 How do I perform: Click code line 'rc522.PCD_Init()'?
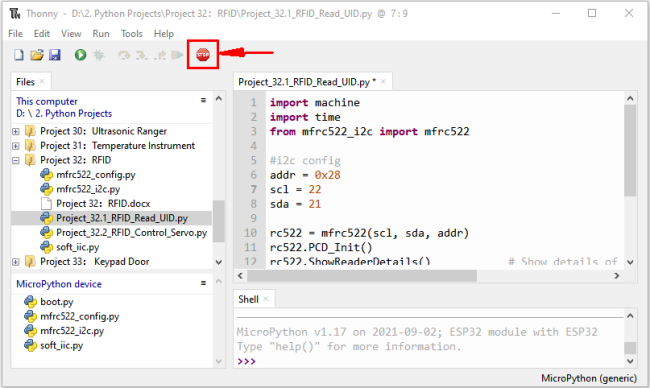click(321, 247)
